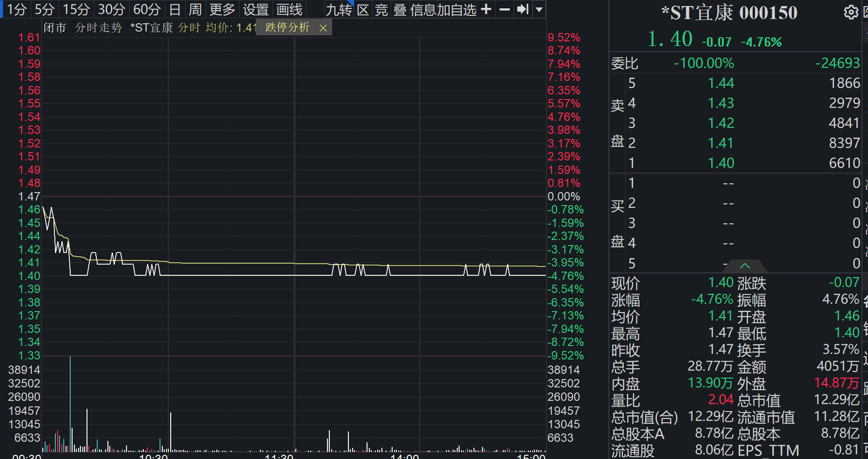This screenshot has width=868, height=459.
Task: Click the sell level 5 price 1.44
Action: coord(721,83)
